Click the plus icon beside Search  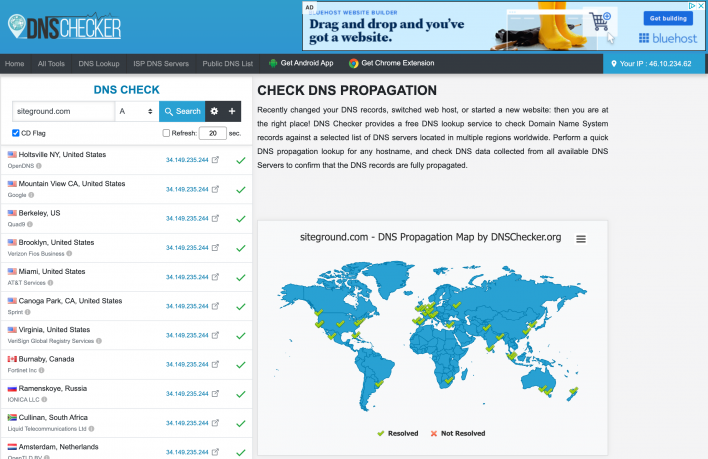click(232, 111)
